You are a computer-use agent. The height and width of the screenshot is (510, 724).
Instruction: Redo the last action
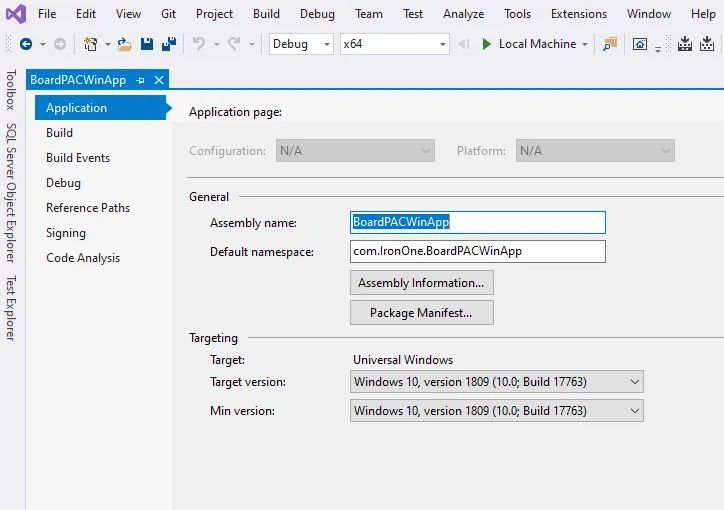(234, 44)
